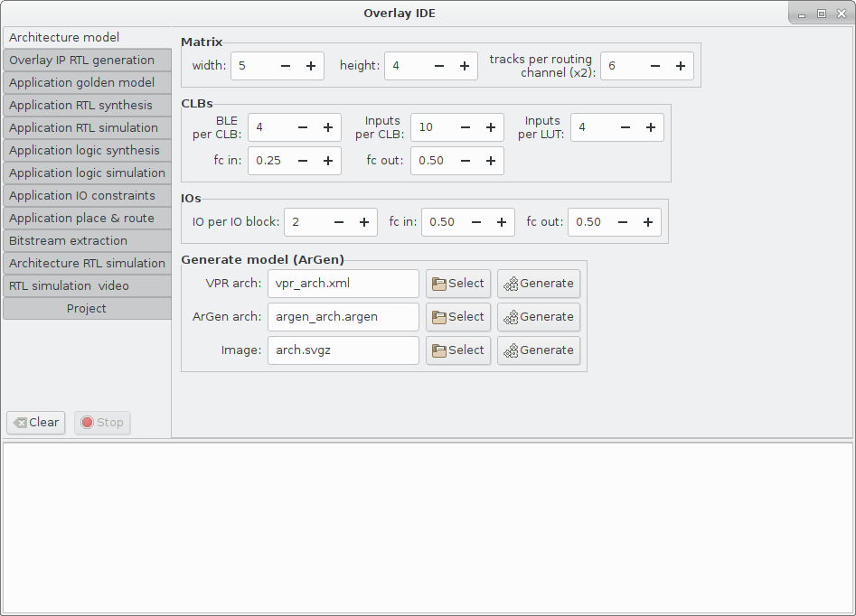Decrease Inputs per LUT value
This screenshot has width=856, height=616.
pyautogui.click(x=626, y=127)
